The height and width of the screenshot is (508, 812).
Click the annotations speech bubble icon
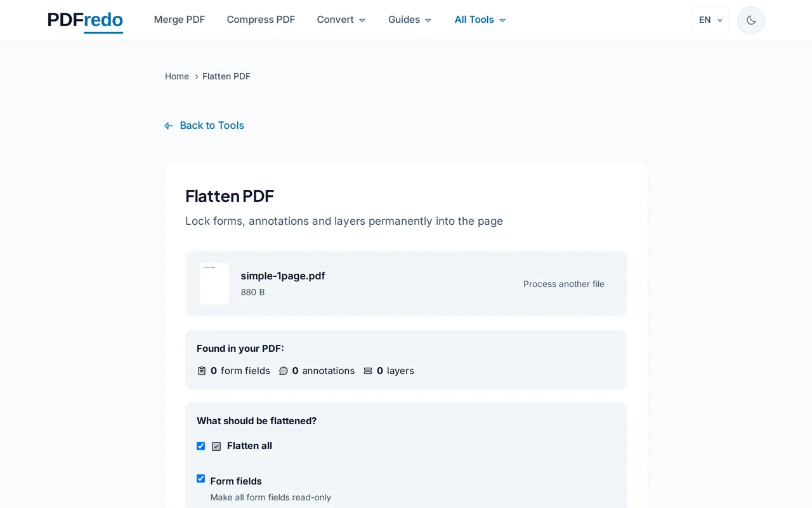coord(284,370)
